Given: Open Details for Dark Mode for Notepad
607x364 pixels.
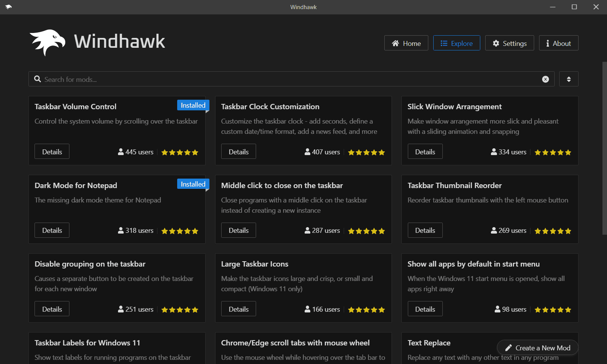Looking at the screenshot, I should click(52, 230).
